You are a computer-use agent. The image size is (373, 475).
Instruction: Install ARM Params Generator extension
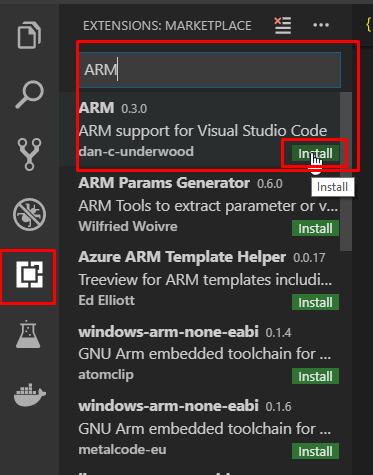[315, 228]
